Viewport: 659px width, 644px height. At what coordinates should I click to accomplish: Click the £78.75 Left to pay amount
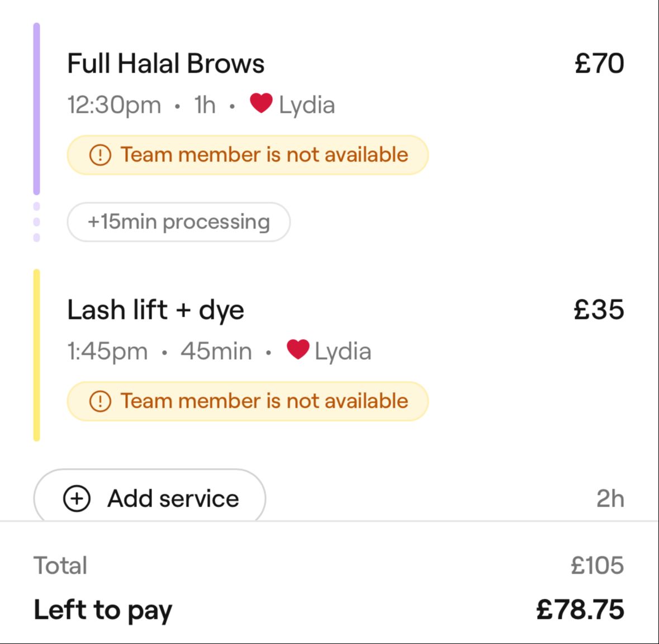tap(580, 609)
